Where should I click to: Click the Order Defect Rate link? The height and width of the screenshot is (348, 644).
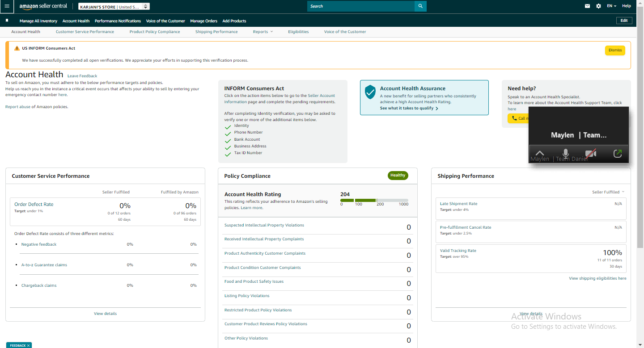(x=34, y=204)
